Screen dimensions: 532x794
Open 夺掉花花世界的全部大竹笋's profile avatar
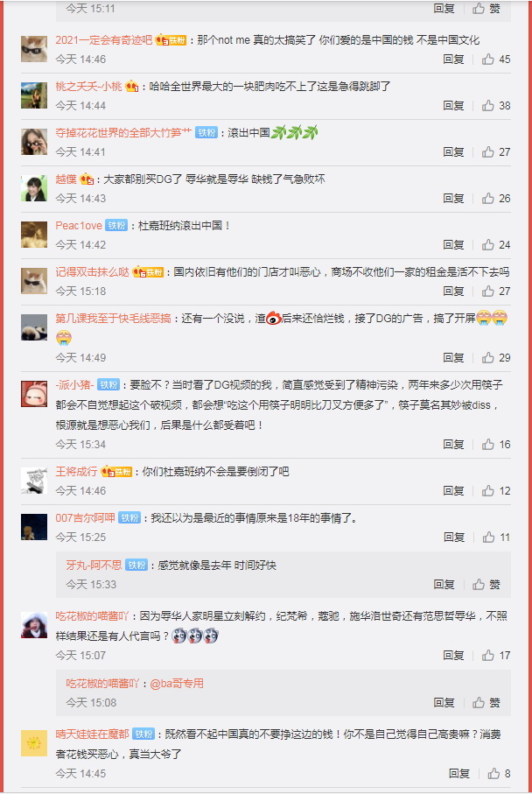click(34, 142)
